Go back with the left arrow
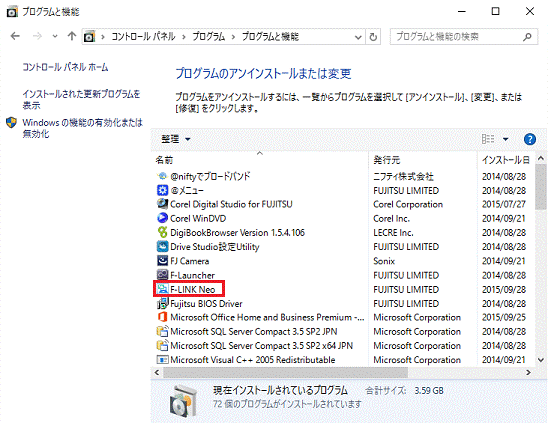 (x=15, y=36)
